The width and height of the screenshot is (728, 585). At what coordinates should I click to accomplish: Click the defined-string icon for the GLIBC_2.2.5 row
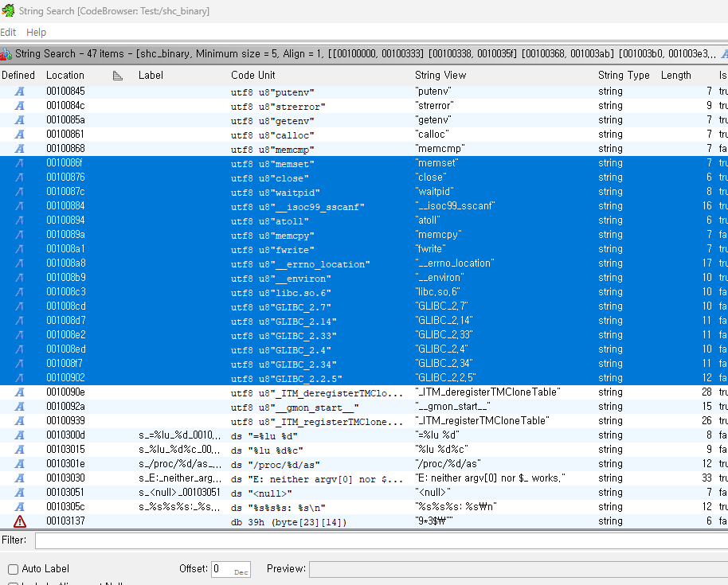[19, 379]
